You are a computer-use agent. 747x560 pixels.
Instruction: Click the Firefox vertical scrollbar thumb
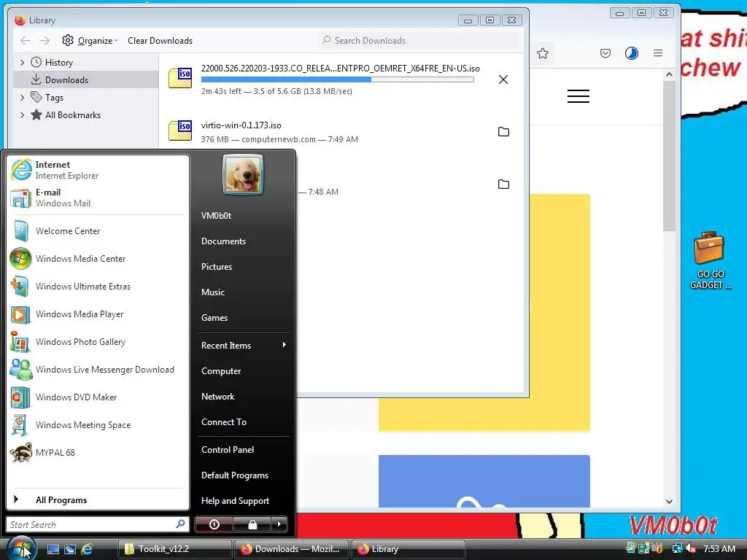[670, 156]
